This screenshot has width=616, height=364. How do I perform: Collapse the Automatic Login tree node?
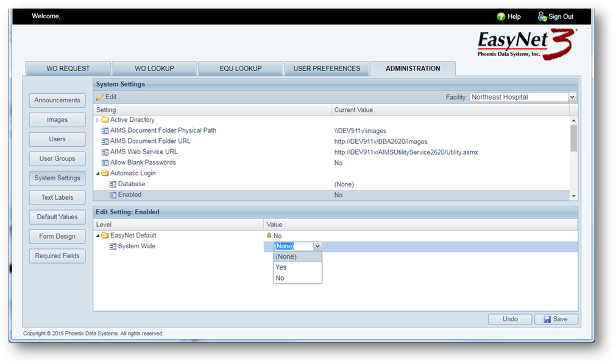click(97, 173)
